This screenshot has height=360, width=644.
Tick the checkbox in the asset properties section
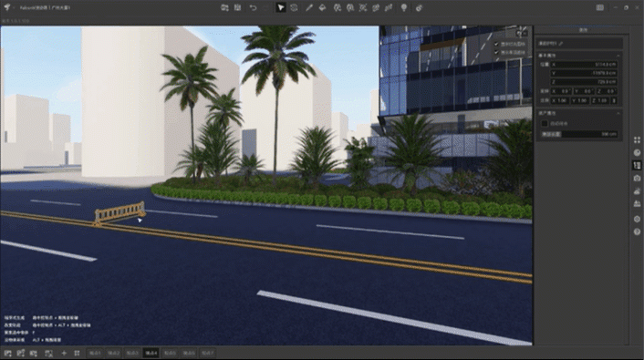[545, 123]
